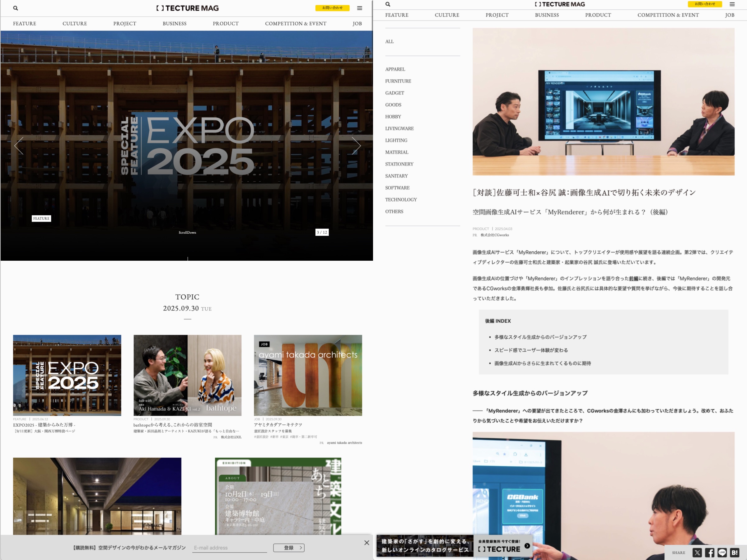
Task: Close the newsletter signup bar
Action: tap(366, 543)
